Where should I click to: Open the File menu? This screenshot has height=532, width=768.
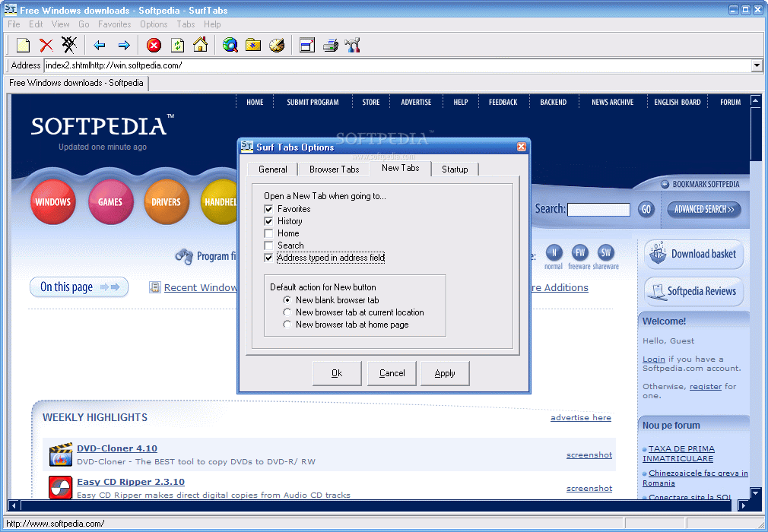pyautogui.click(x=14, y=24)
